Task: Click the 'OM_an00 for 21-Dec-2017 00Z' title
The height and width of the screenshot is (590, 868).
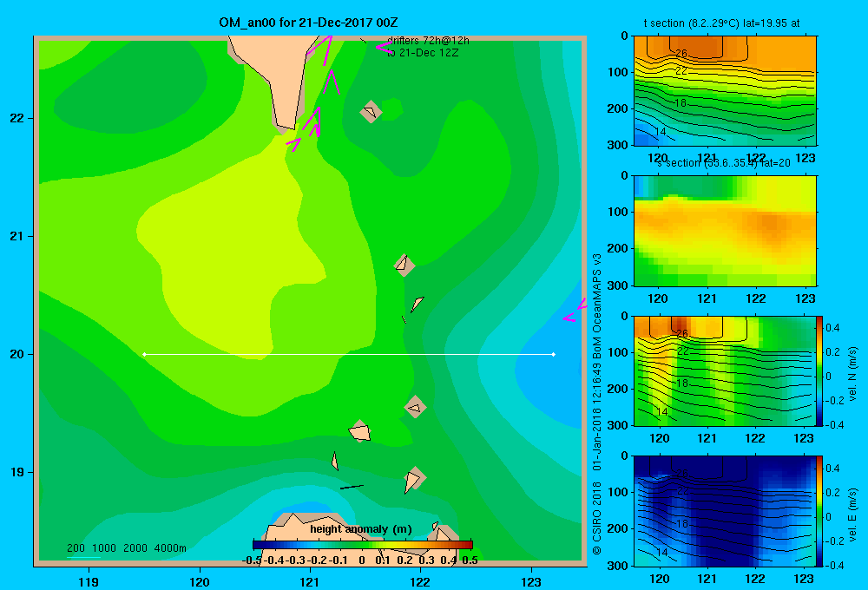Action: pyautogui.click(x=308, y=23)
